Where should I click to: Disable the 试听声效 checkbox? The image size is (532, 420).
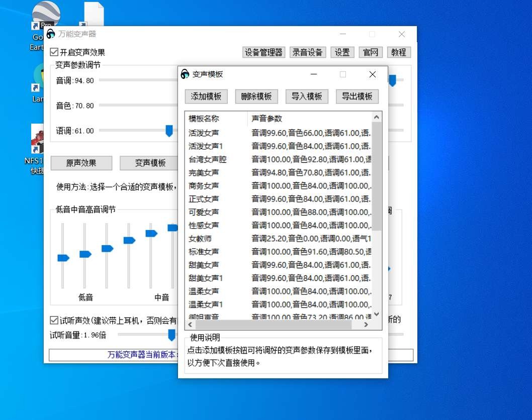pyautogui.click(x=54, y=320)
